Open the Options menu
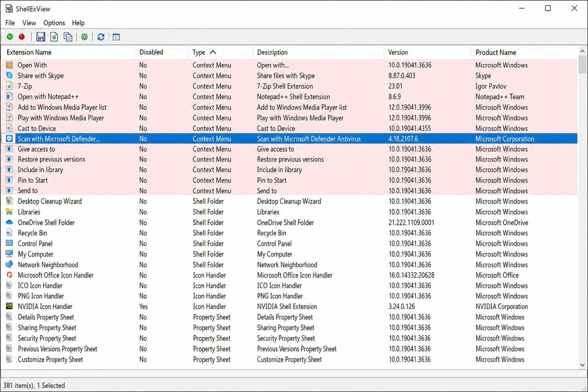The height and width of the screenshot is (392, 588). (54, 23)
